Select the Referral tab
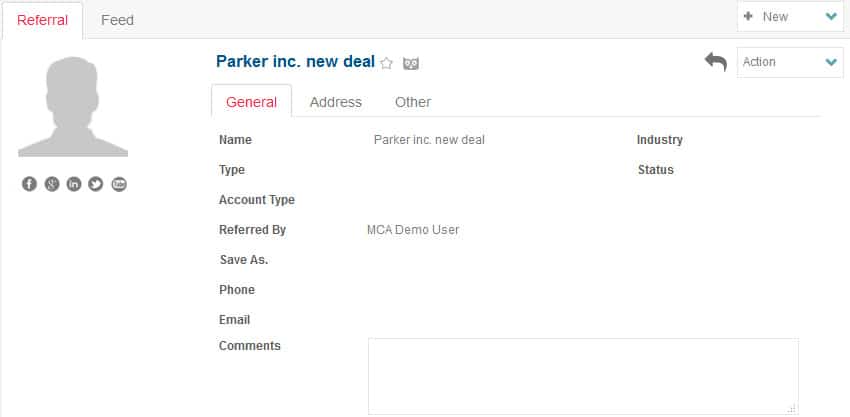 tap(42, 20)
